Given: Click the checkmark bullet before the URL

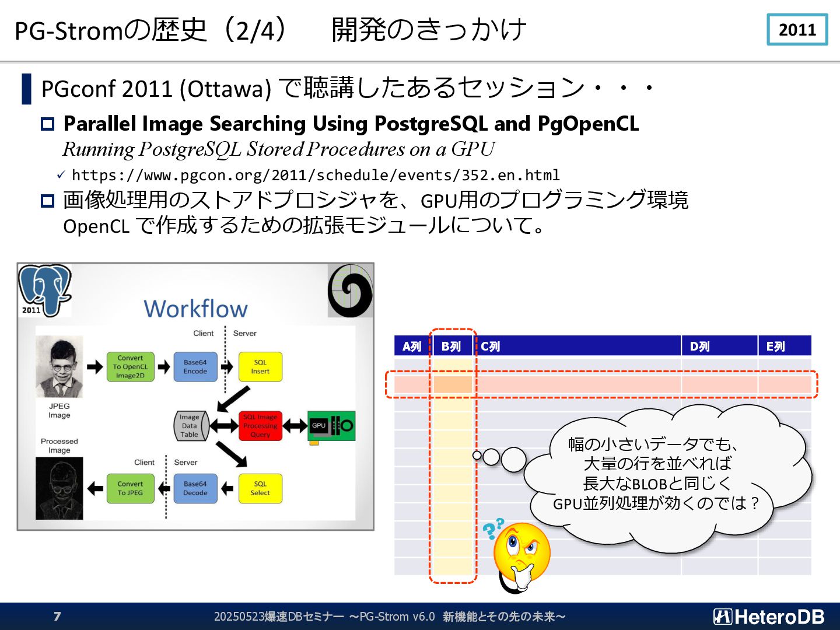Looking at the screenshot, I should 61,175.
